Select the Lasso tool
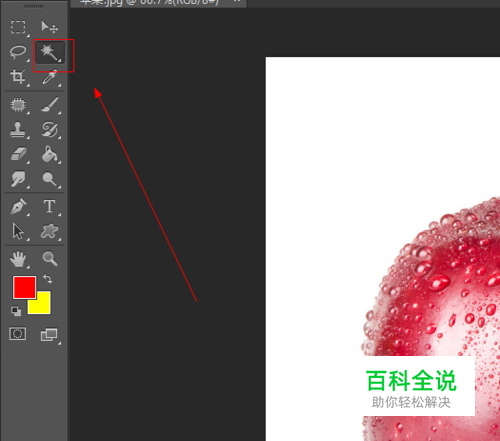The width and height of the screenshot is (500, 441). point(18,52)
